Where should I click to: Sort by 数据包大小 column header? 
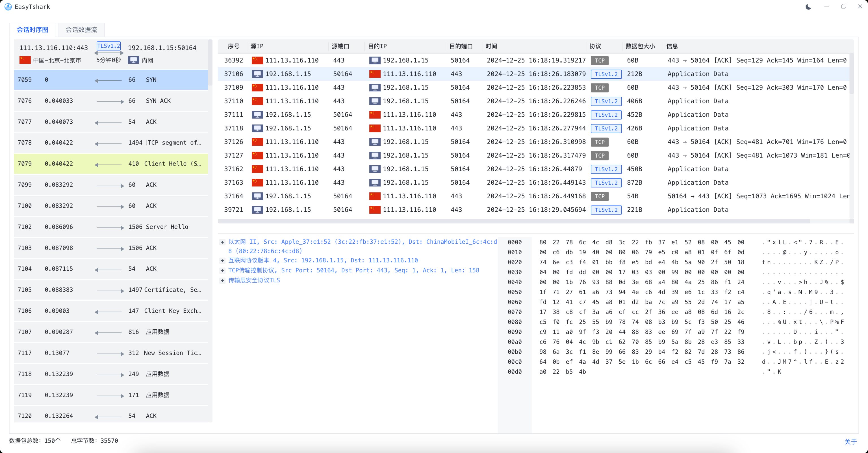click(x=640, y=46)
